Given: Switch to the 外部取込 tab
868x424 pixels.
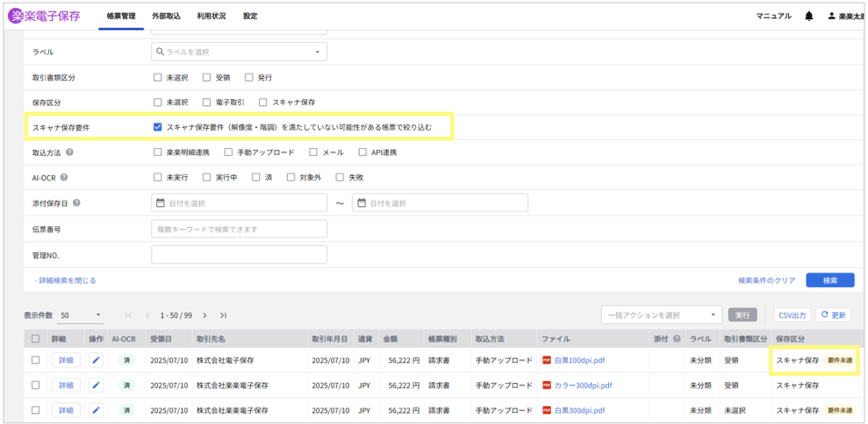Looking at the screenshot, I should click(165, 16).
